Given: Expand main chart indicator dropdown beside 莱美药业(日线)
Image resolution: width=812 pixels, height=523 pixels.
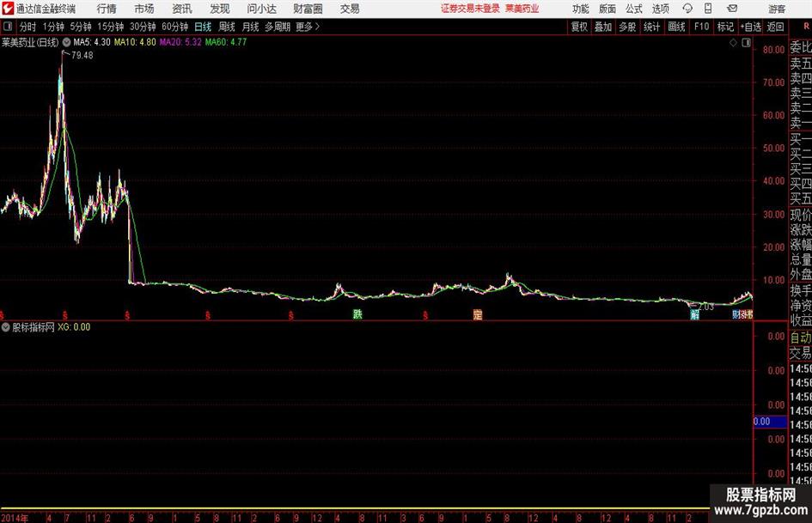Looking at the screenshot, I should click(x=67, y=42).
